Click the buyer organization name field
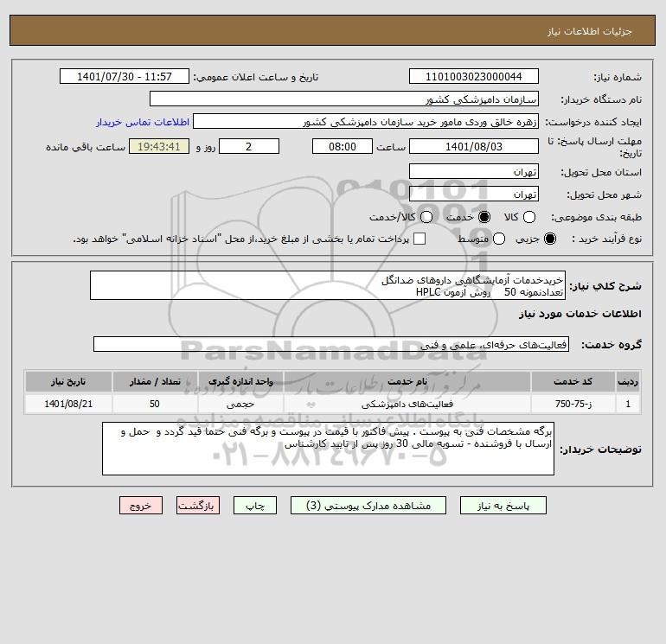Image resolution: width=666 pixels, height=644 pixels. click(x=344, y=99)
